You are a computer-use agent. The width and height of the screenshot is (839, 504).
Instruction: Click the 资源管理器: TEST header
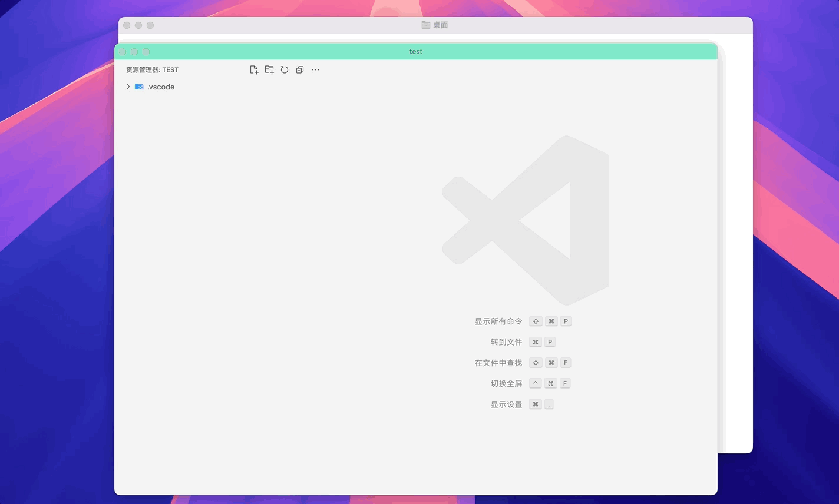tap(152, 69)
